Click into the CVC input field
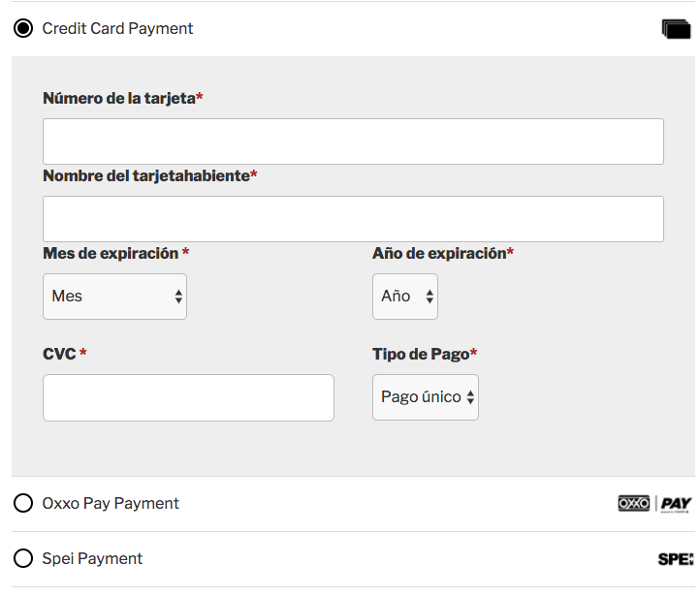Viewport: 700px width, 596px height. (x=188, y=397)
